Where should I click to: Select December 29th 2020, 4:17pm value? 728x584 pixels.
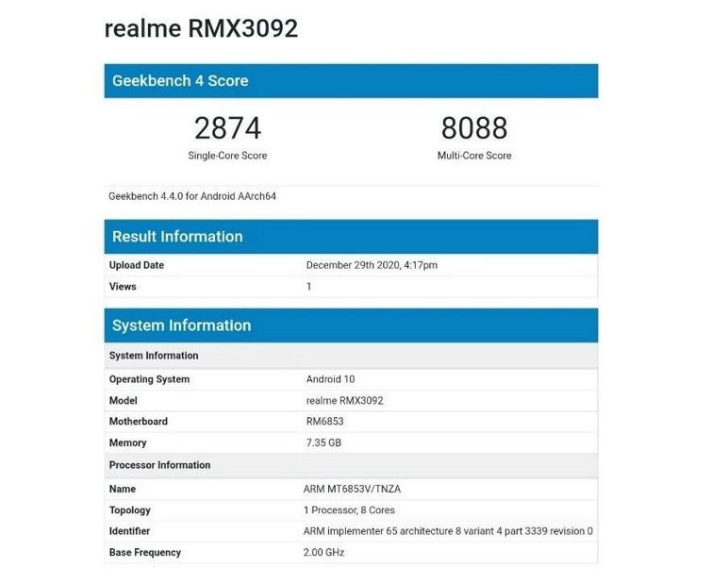coord(372,265)
